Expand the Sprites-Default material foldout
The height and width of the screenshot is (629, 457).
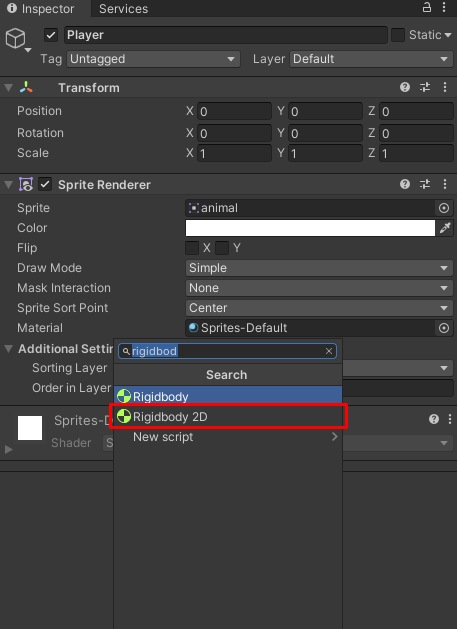click(x=8, y=449)
